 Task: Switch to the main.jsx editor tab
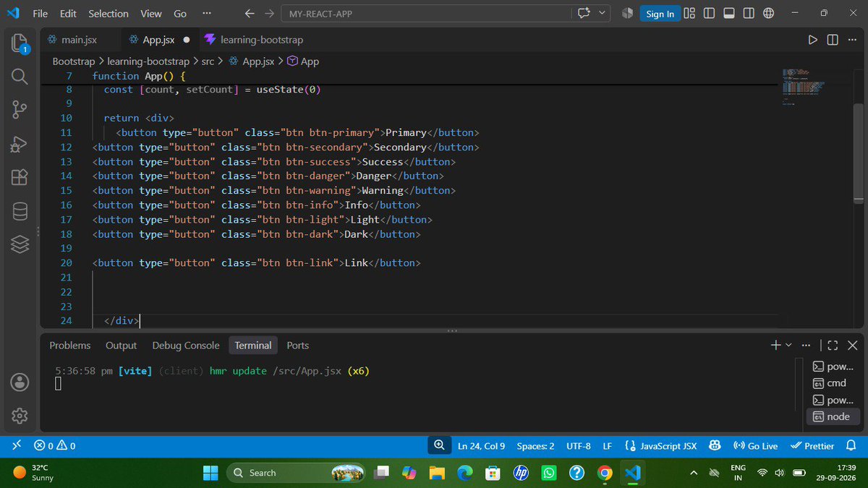(x=78, y=40)
